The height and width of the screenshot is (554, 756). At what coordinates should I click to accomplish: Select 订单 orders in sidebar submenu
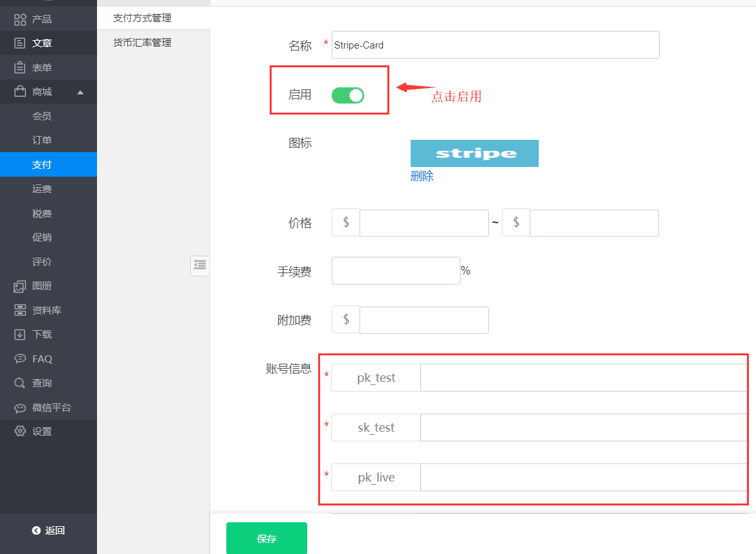tap(42, 140)
